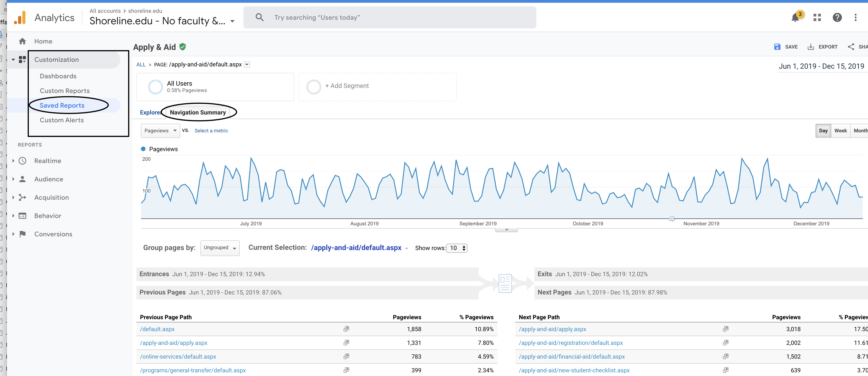Image resolution: width=868 pixels, height=376 pixels.
Task: Expand the Behavior reports section
Action: [48, 216]
